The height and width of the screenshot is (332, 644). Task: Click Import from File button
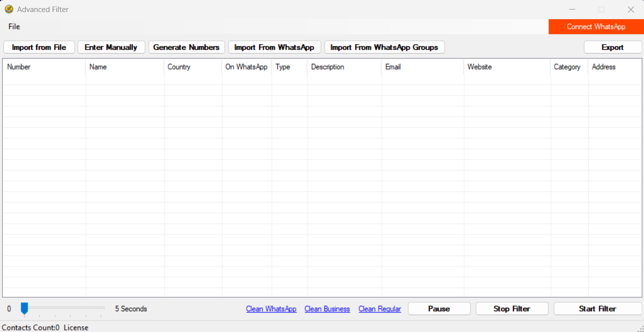point(39,47)
